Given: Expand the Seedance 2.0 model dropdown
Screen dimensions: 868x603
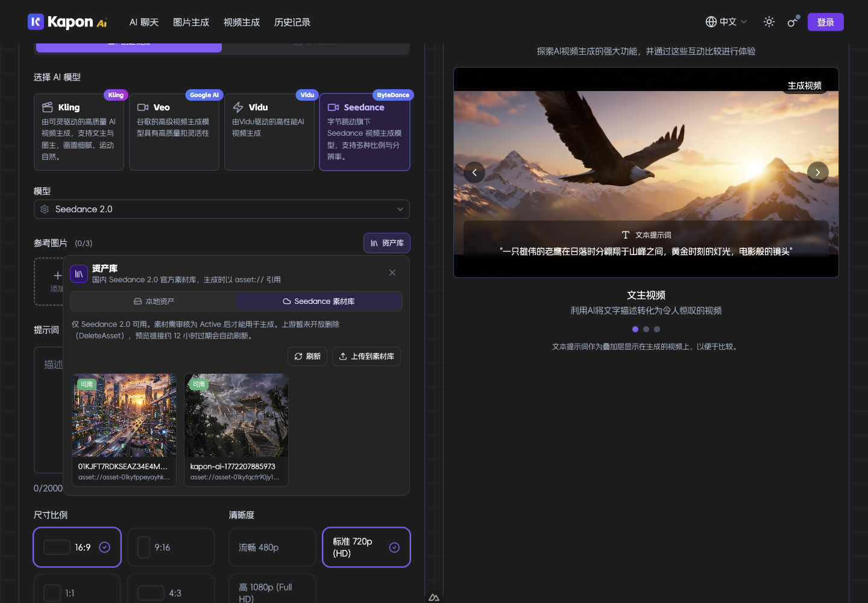Looking at the screenshot, I should point(222,209).
